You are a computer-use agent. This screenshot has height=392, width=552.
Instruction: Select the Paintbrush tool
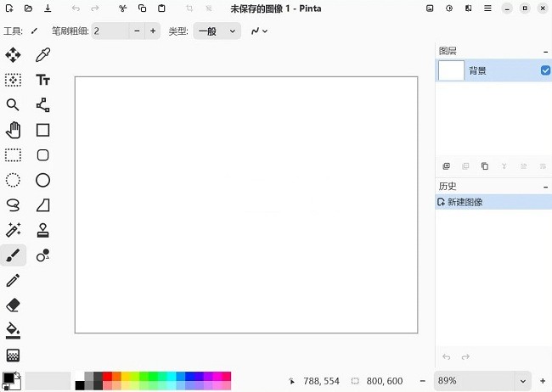(13, 255)
